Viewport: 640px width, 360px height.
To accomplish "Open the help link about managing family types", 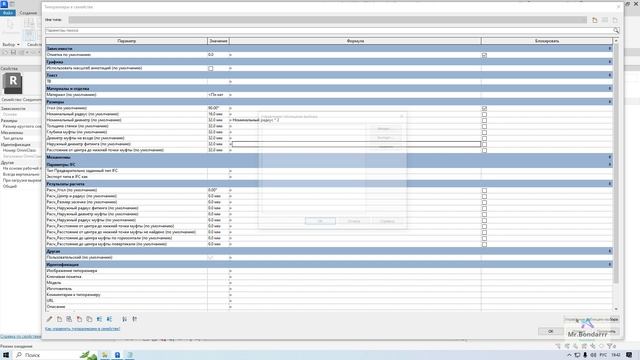I will point(82,329).
